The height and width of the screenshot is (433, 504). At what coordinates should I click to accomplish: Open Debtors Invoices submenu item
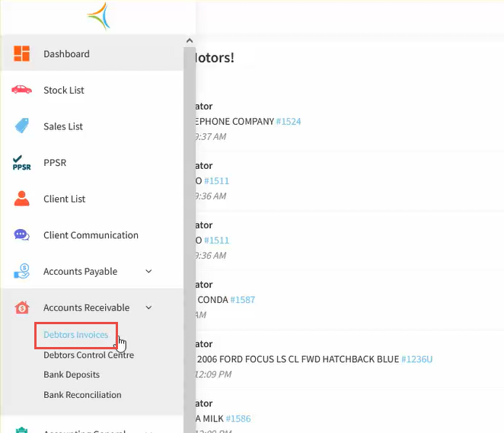75,335
